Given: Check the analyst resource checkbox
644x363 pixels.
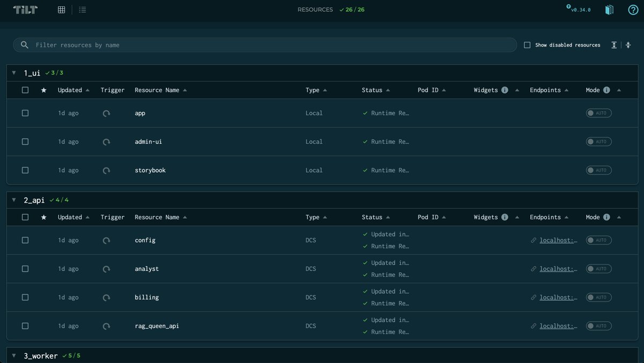Looking at the screenshot, I should click(25, 269).
